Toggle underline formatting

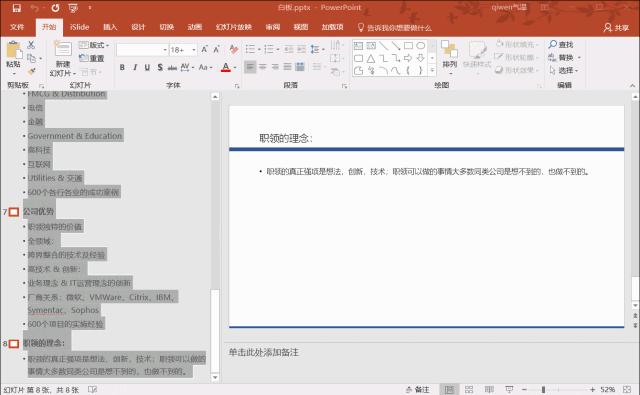click(x=147, y=67)
